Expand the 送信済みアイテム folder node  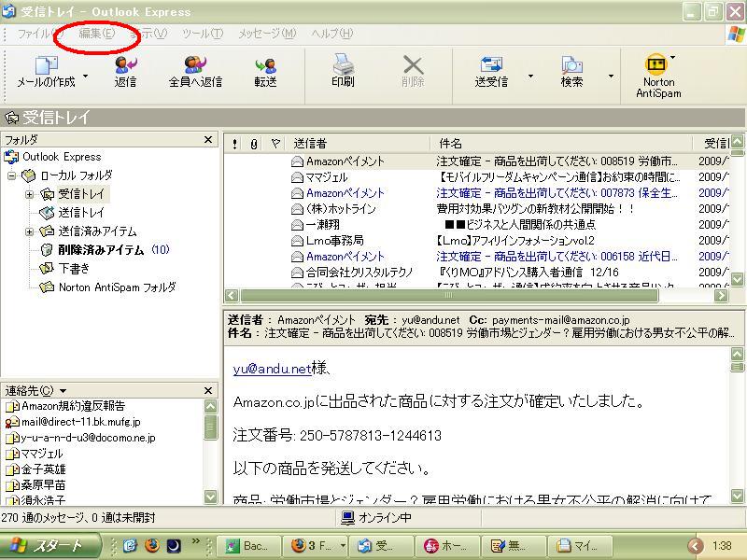click(x=30, y=231)
